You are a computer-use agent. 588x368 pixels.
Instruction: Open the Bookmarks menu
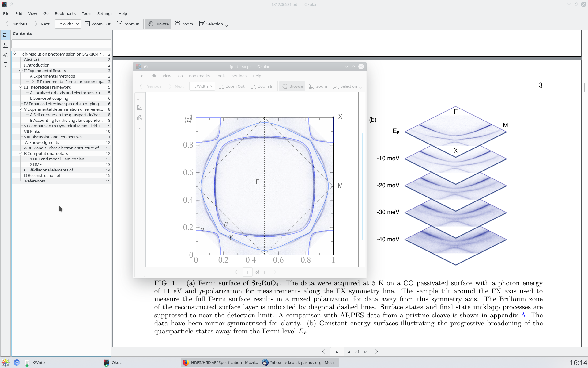65,13
